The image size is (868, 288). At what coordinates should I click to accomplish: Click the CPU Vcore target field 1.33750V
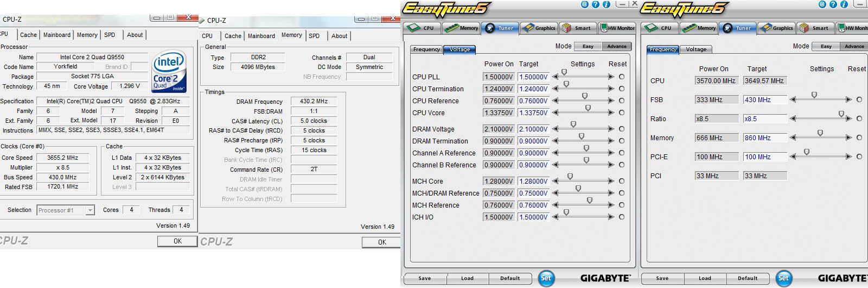click(x=534, y=113)
